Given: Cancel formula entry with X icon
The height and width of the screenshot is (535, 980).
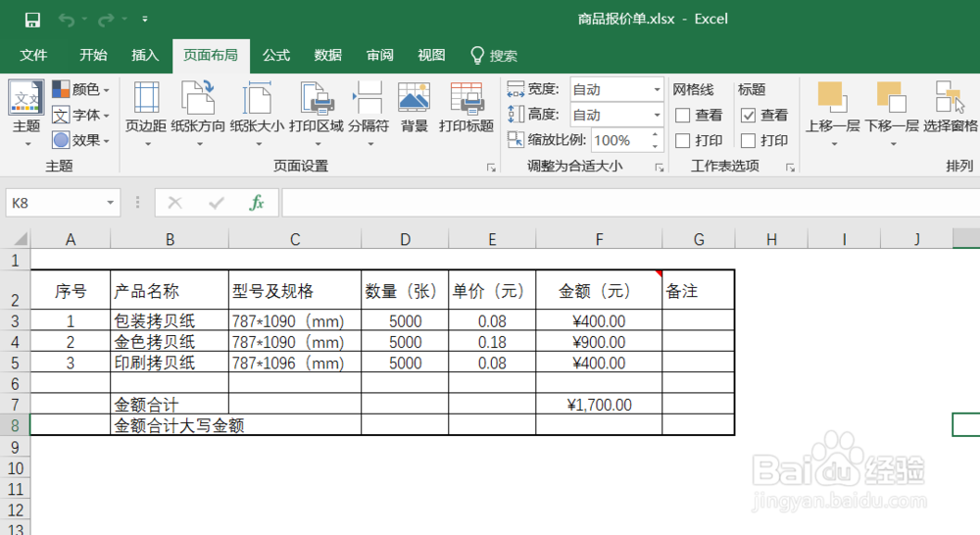Looking at the screenshot, I should [x=175, y=203].
